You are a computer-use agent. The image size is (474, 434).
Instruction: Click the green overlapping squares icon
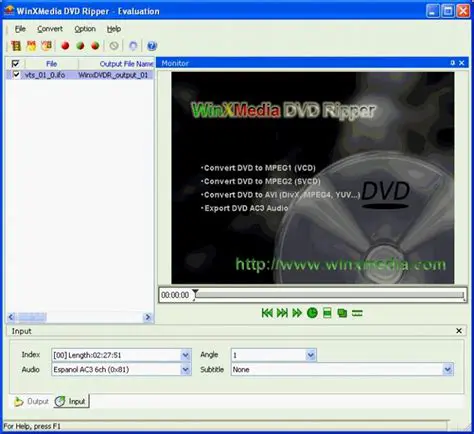[342, 313]
